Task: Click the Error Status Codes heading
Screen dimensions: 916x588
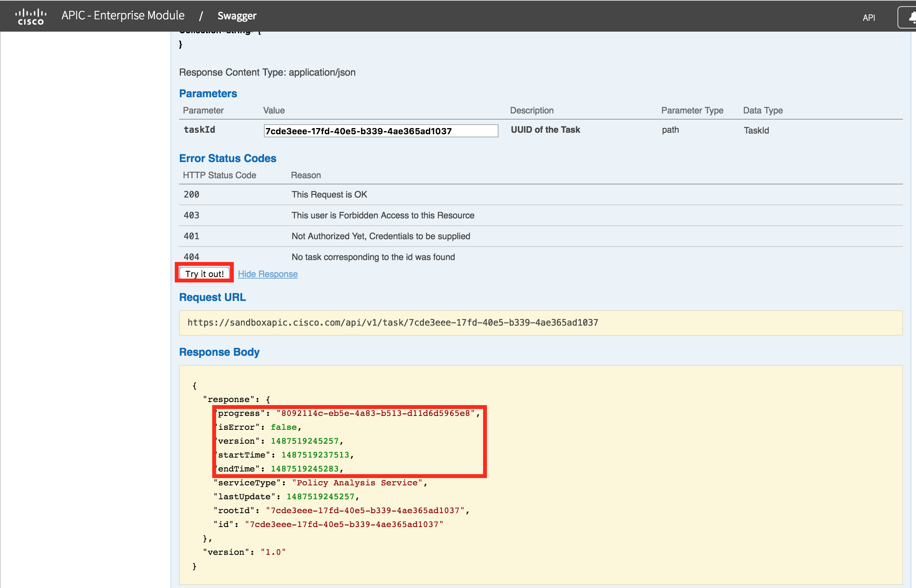Action: pyautogui.click(x=228, y=158)
